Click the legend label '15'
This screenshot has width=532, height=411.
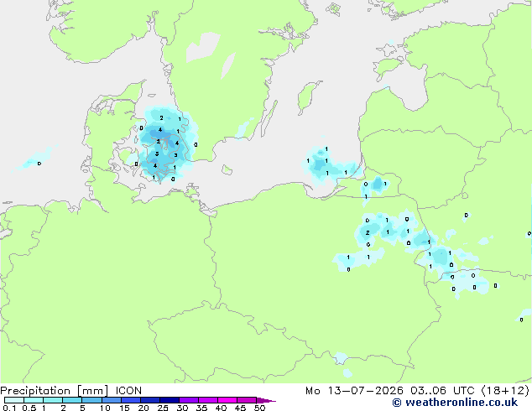[124, 408]
